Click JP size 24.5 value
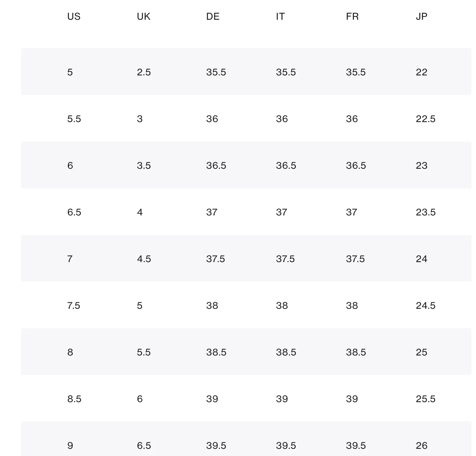 pyautogui.click(x=425, y=306)
